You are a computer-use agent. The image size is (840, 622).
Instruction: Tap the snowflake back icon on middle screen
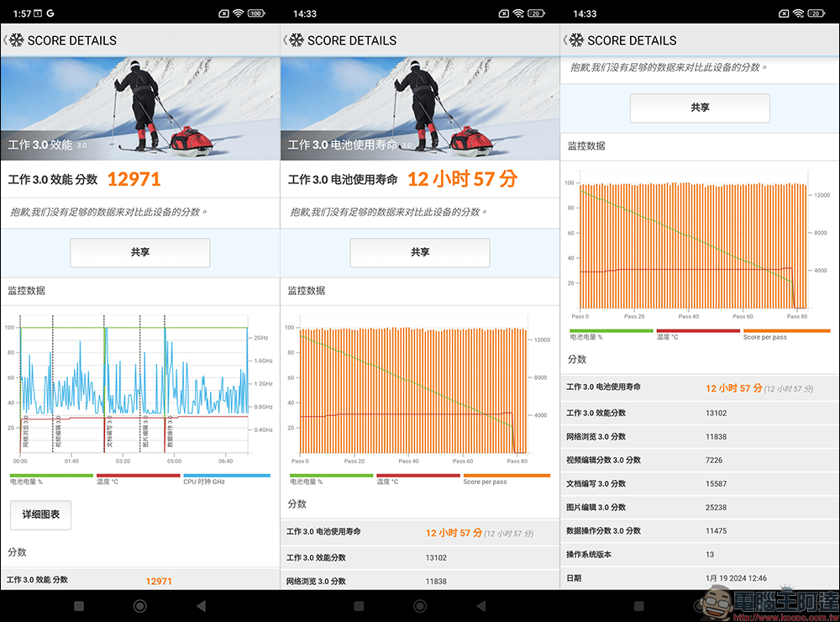click(297, 40)
